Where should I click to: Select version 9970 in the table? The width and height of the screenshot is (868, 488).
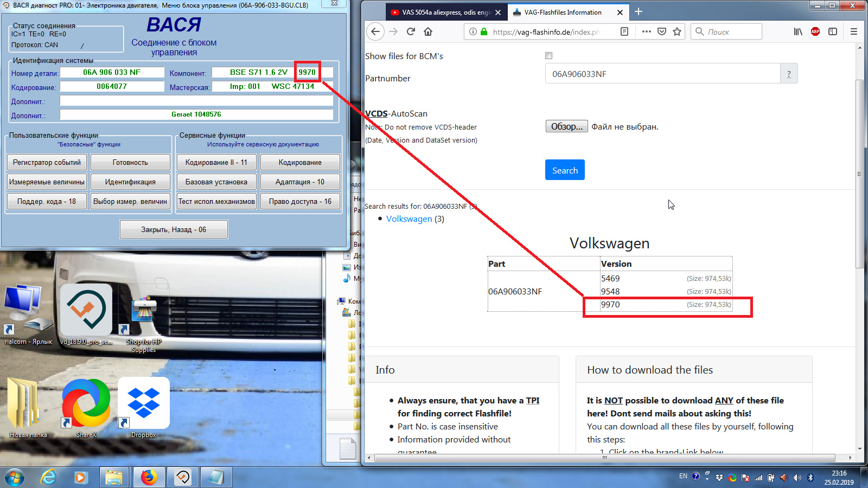pyautogui.click(x=610, y=305)
